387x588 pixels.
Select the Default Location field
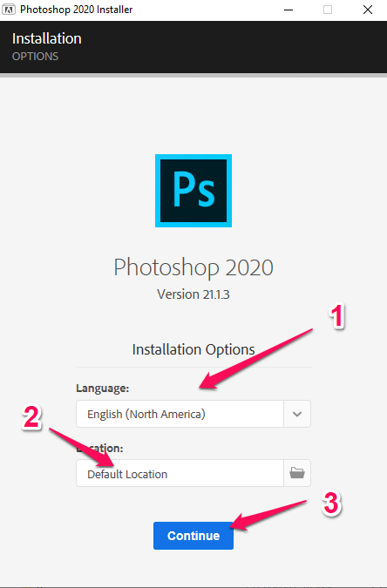(x=180, y=473)
